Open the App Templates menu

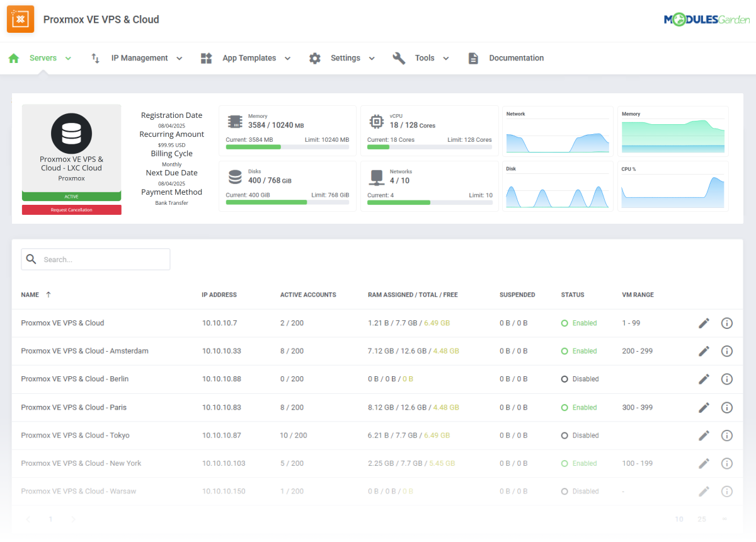(x=249, y=58)
